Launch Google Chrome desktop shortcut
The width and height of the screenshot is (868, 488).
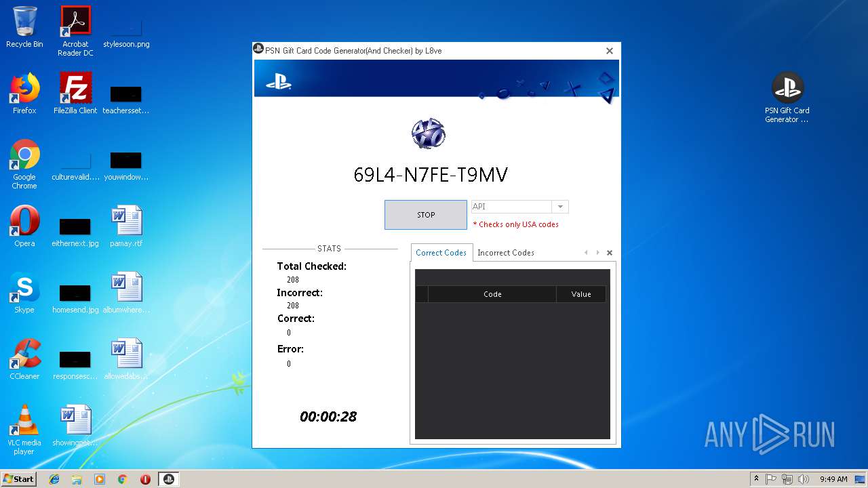[x=24, y=164]
